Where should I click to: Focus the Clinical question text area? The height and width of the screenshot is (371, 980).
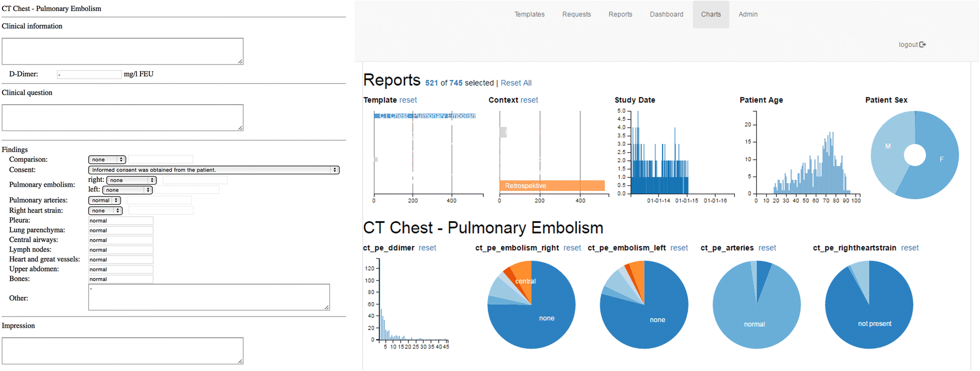[x=122, y=117]
